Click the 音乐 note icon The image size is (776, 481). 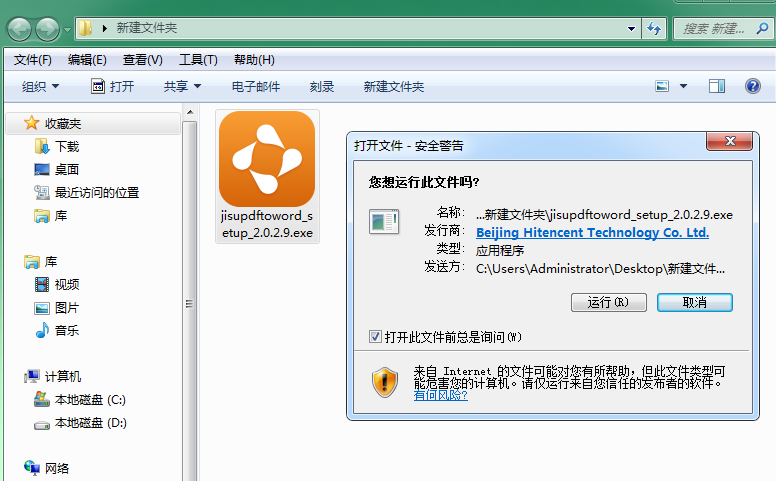tap(42, 330)
